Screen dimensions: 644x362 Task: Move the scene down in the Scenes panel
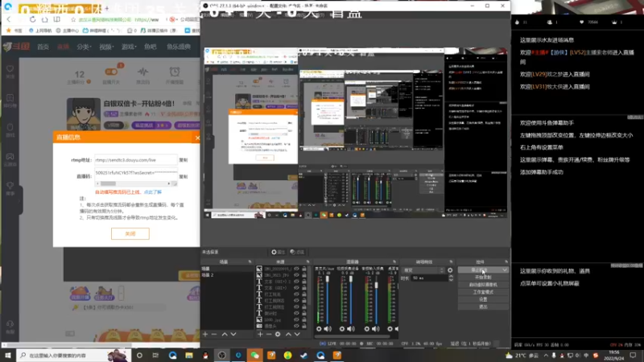click(x=233, y=334)
